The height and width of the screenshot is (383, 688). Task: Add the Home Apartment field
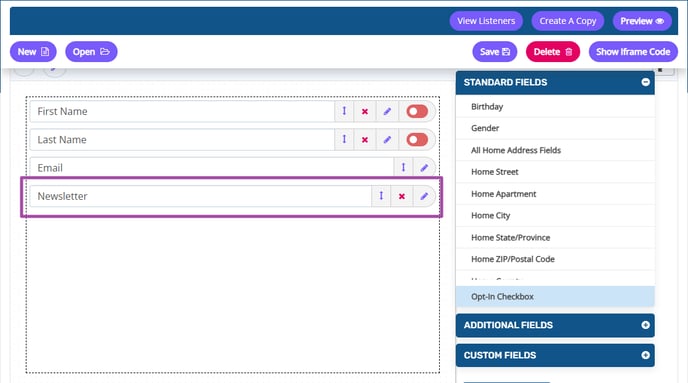click(555, 194)
